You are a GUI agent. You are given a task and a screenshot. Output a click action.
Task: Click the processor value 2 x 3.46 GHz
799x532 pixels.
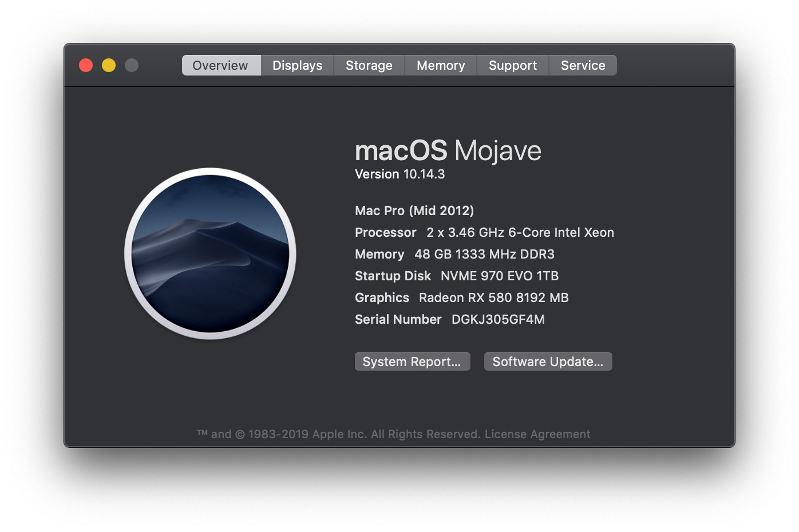coord(520,232)
